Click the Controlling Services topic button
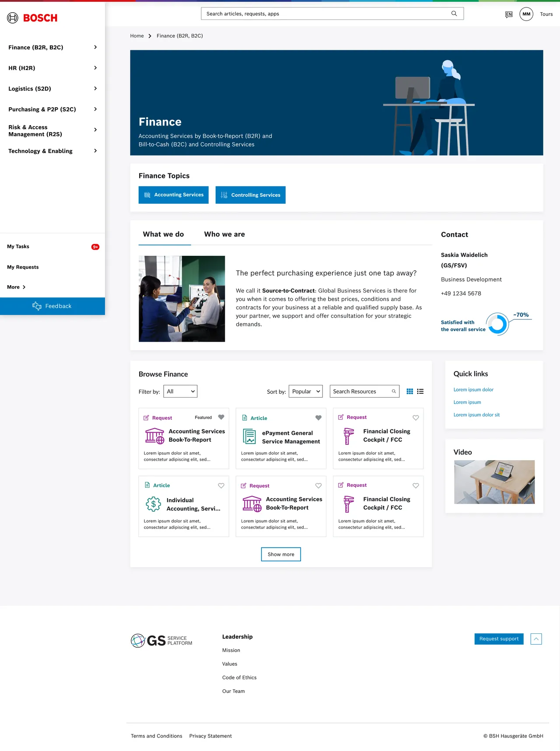 click(x=251, y=195)
